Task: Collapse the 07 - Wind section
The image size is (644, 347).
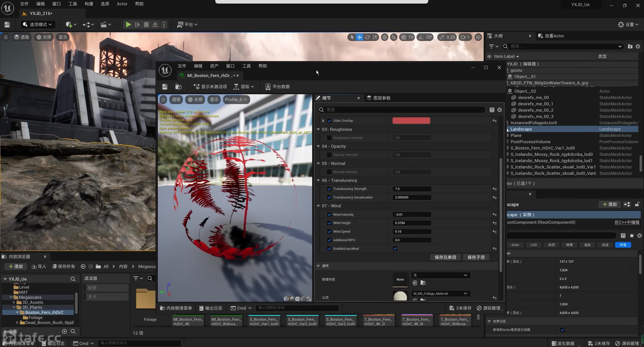Action: pos(318,206)
